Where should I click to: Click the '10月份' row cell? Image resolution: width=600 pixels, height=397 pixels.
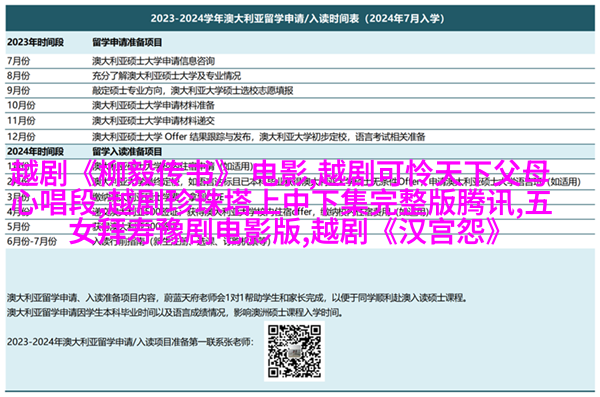point(21,105)
